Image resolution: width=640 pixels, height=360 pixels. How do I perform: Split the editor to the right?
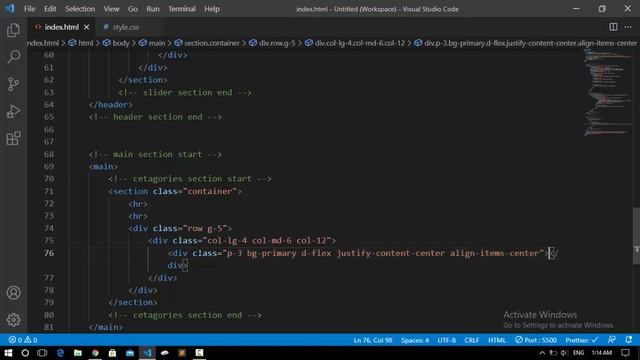613,27
